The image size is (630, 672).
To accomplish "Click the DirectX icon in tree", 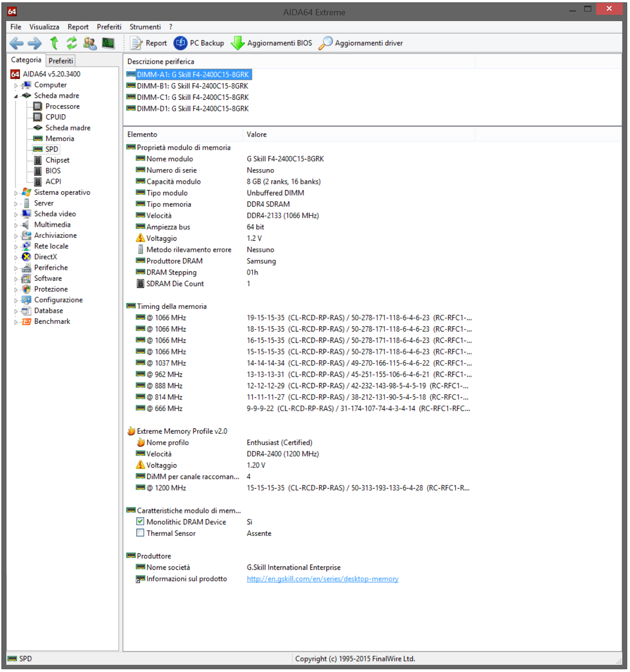I will 26,257.
